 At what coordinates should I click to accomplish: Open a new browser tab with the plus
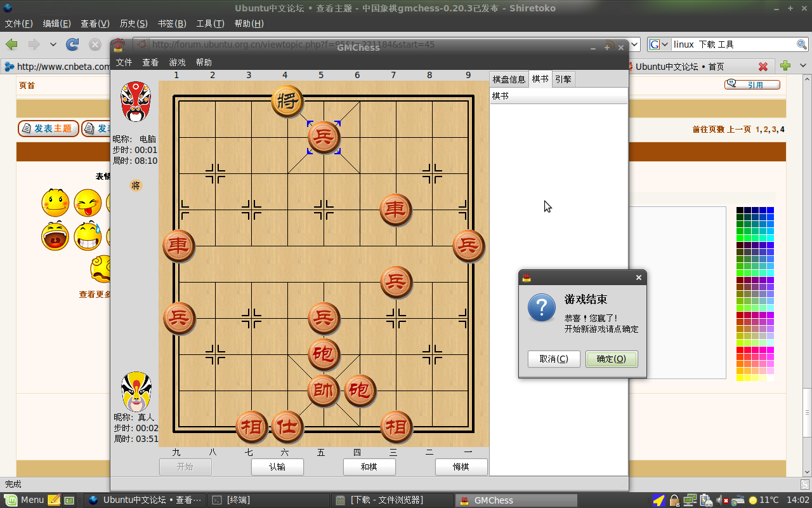[x=785, y=66]
